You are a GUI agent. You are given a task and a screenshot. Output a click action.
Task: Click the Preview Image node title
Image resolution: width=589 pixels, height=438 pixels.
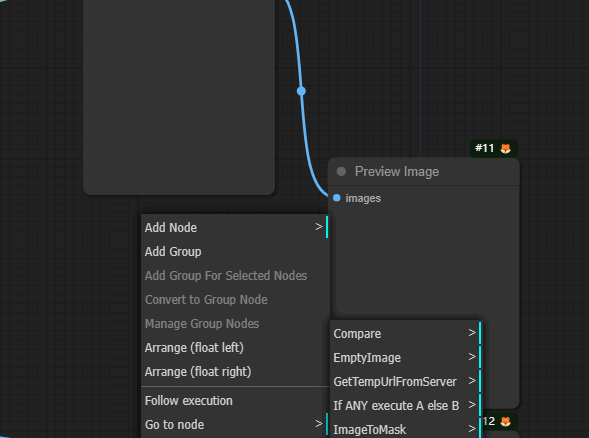tap(397, 172)
